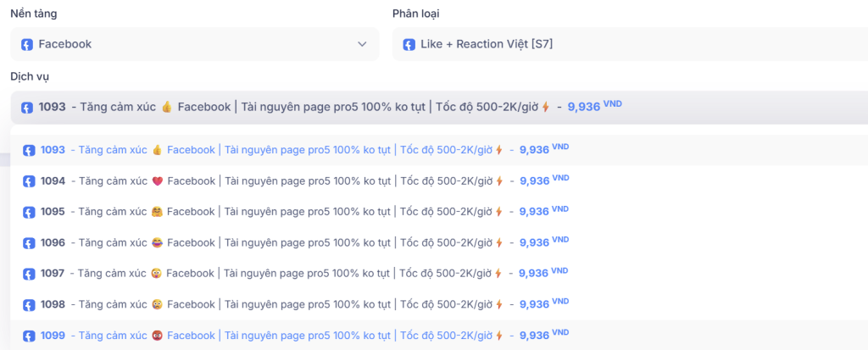Click the chevron arrow in the platform selector
This screenshot has height=350, width=868.
click(x=362, y=44)
